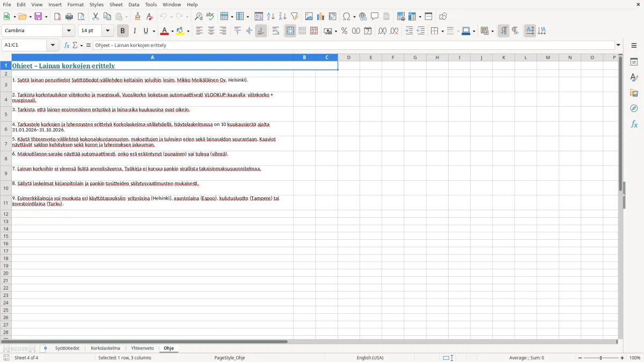Cut the selection with scissors icon
The height and width of the screenshot is (362, 644).
coord(96,17)
